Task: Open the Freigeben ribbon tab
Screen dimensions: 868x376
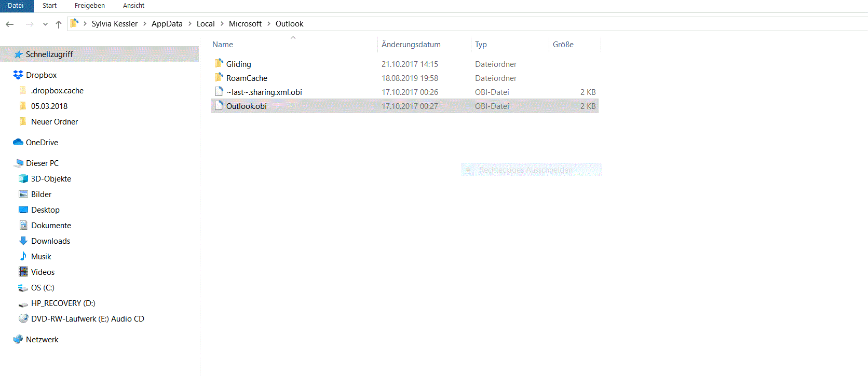Action: [x=89, y=6]
